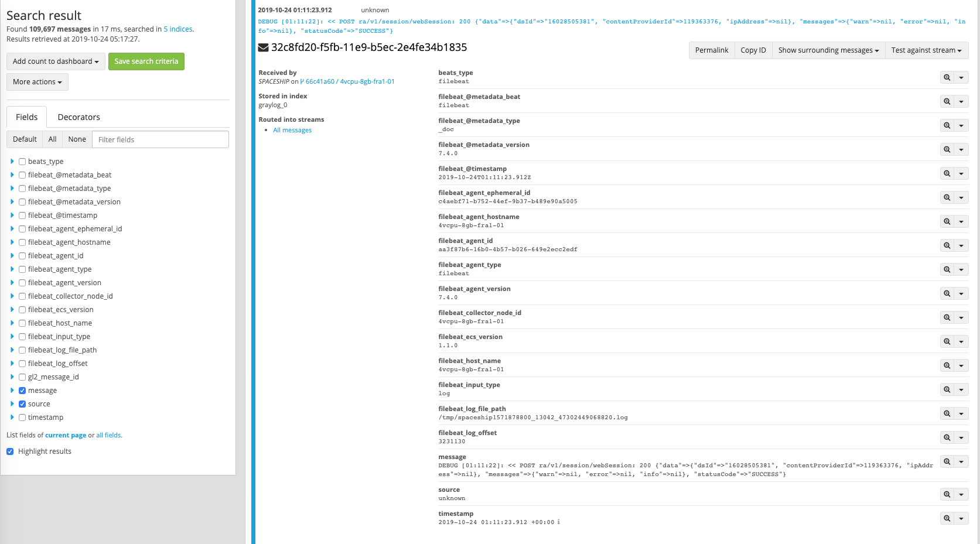Open the dropdown caret beside the timestamp field actions
The width and height of the screenshot is (980, 544).
tap(962, 518)
